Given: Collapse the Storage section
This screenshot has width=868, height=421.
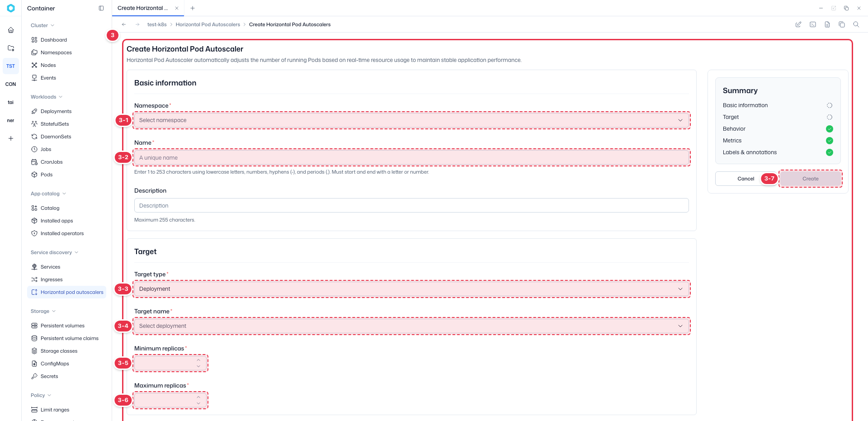Looking at the screenshot, I should pyautogui.click(x=43, y=311).
